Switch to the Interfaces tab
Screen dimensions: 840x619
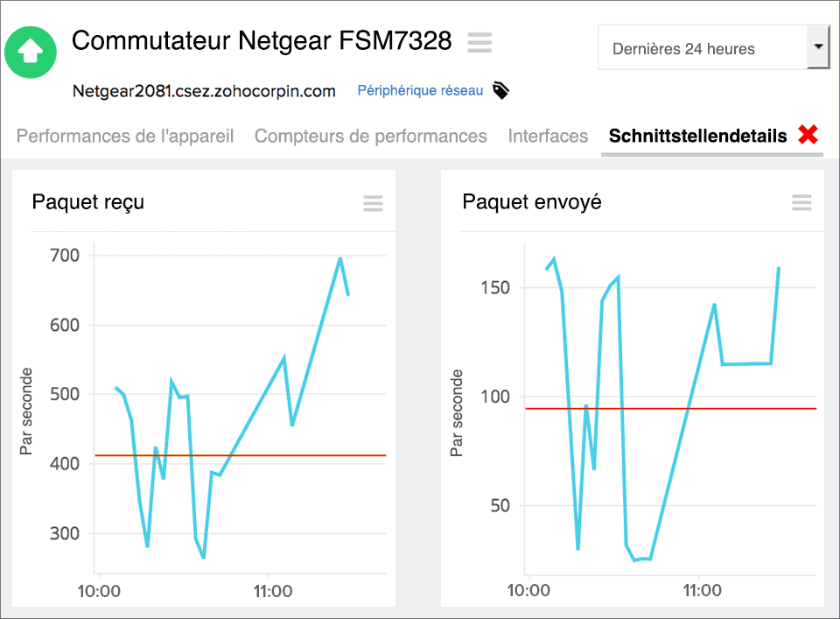pos(548,137)
